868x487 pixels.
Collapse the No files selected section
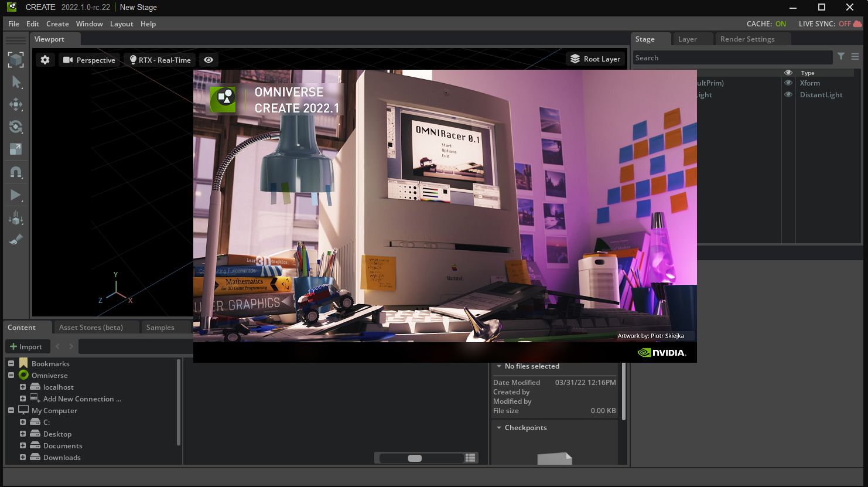tap(499, 366)
